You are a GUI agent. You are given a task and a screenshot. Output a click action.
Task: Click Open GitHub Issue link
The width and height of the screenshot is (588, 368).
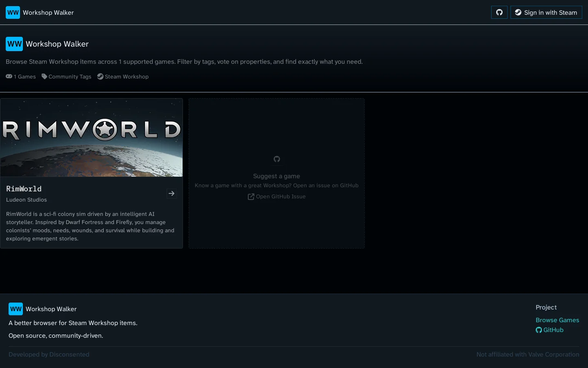276,197
